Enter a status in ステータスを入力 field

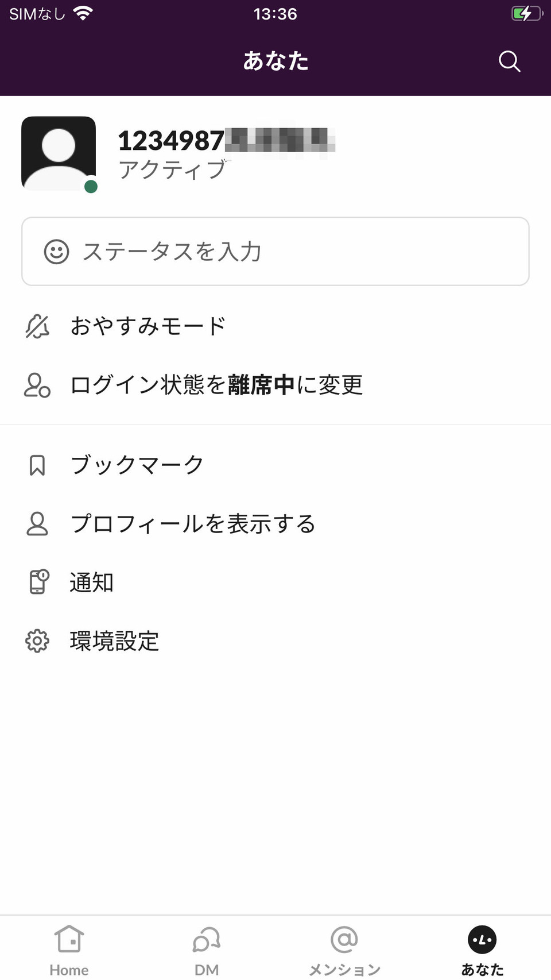click(275, 252)
